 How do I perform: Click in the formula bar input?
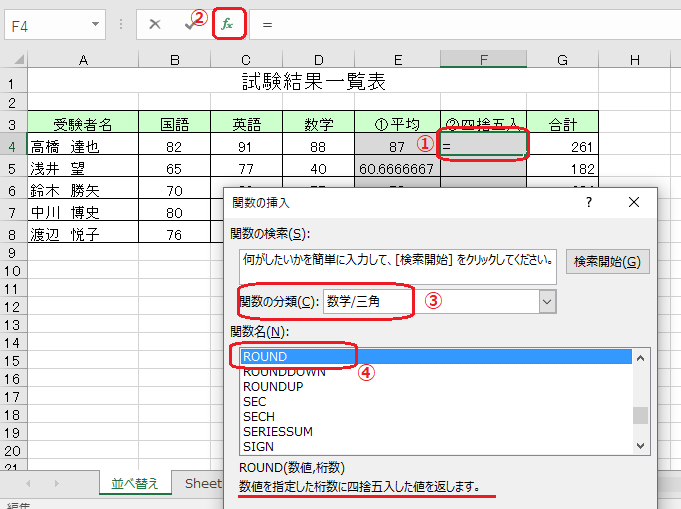click(x=465, y=25)
